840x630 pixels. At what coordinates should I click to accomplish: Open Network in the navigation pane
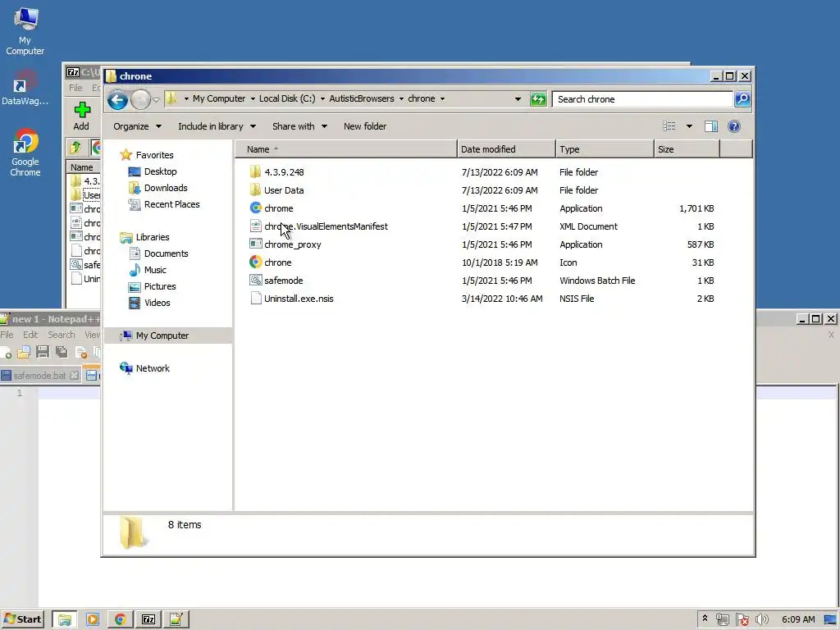coord(152,368)
